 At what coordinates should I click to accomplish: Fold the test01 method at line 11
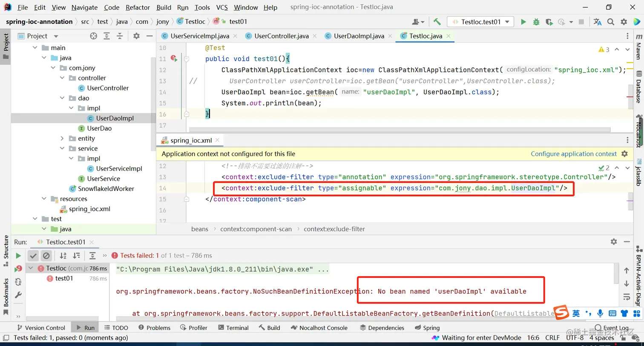coord(187,59)
